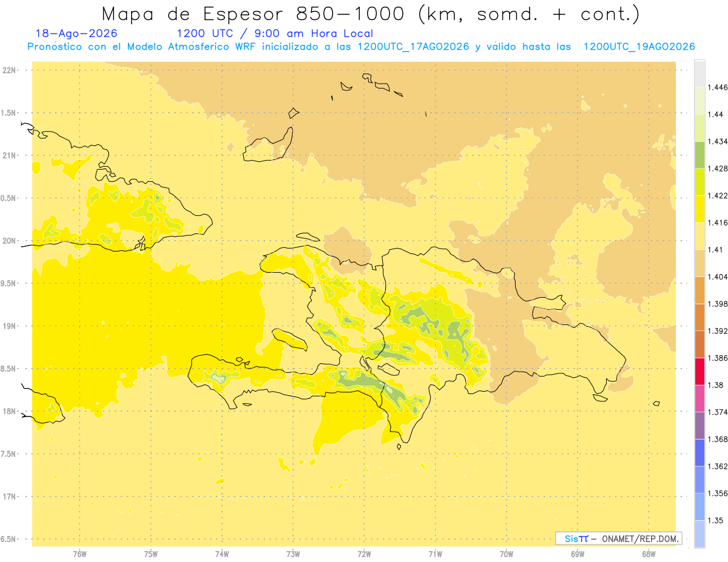Click the tan legend band between 1.404 and 1.41

click(x=699, y=263)
